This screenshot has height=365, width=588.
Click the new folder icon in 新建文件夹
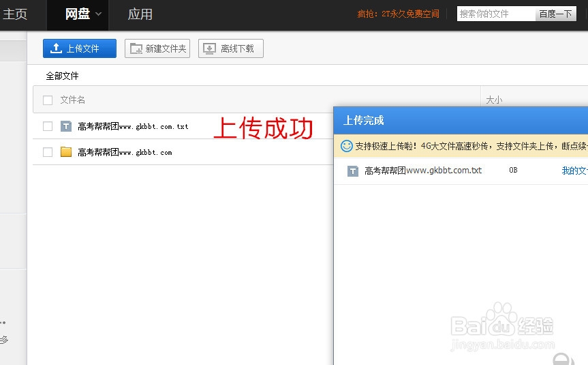(137, 48)
